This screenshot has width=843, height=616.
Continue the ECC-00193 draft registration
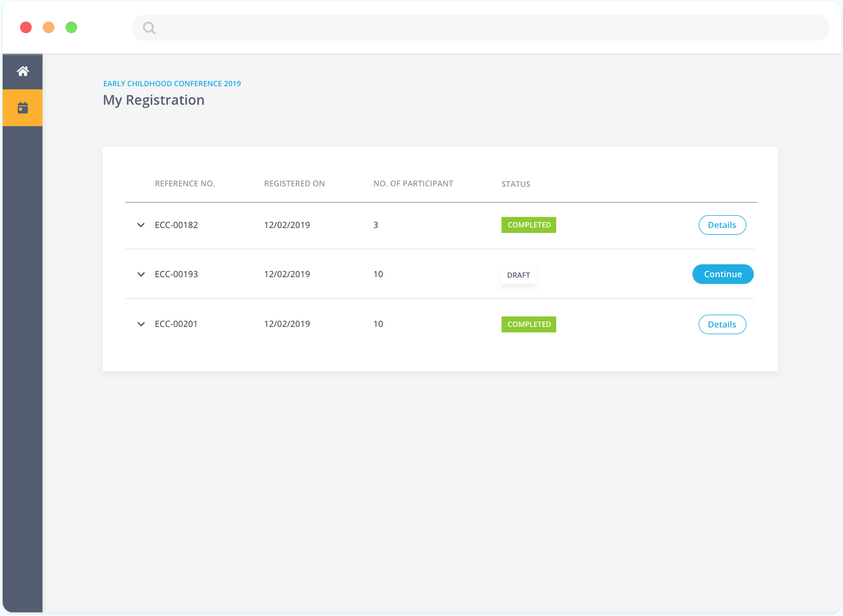pos(722,274)
